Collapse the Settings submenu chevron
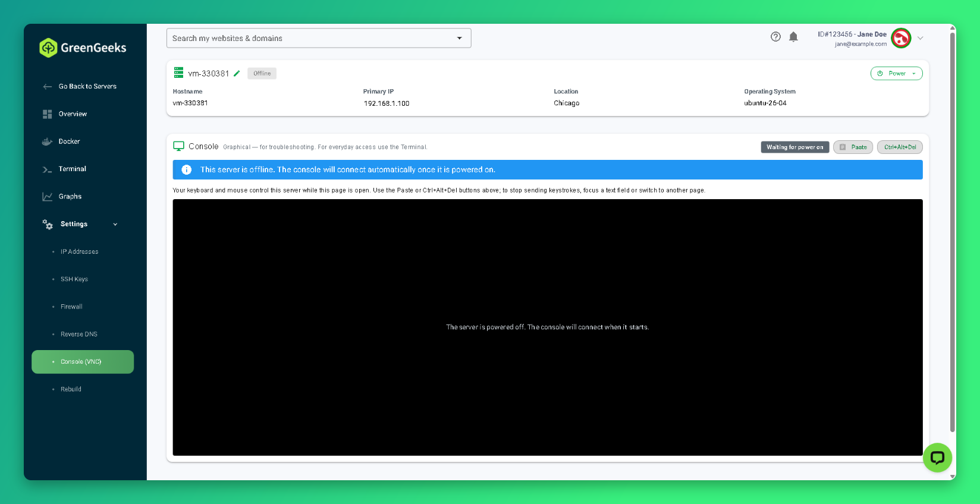This screenshot has height=504, width=980. [115, 225]
